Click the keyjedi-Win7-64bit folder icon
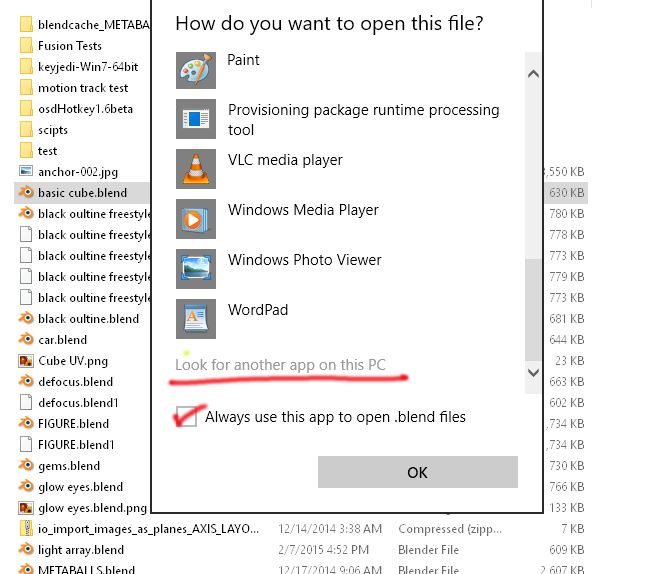 pyautogui.click(x=26, y=66)
